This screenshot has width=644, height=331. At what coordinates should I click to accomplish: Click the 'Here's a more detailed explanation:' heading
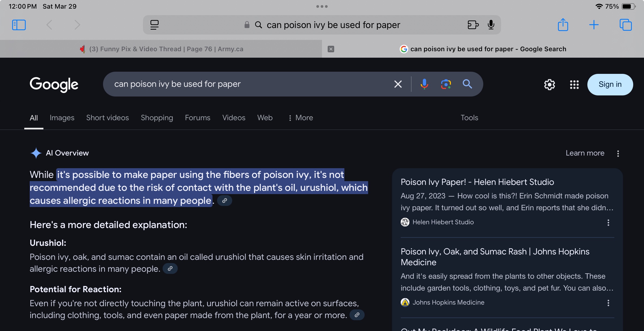pyautogui.click(x=108, y=225)
